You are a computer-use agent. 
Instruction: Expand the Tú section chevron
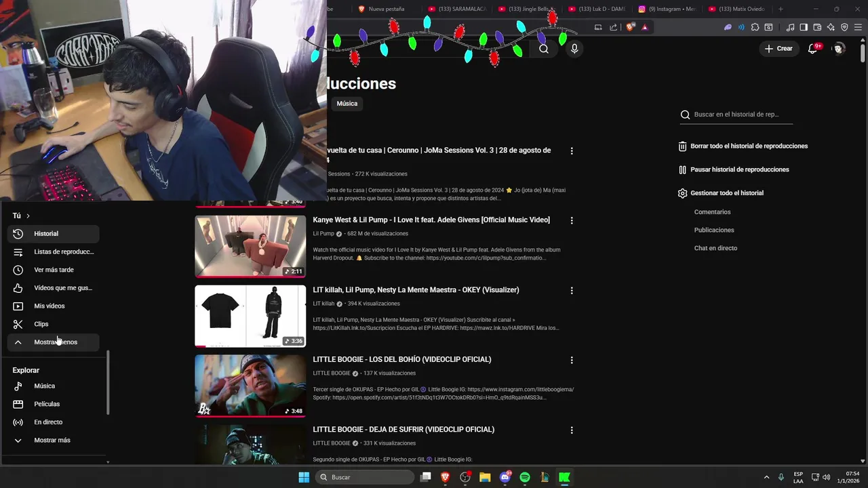pyautogui.click(x=28, y=216)
